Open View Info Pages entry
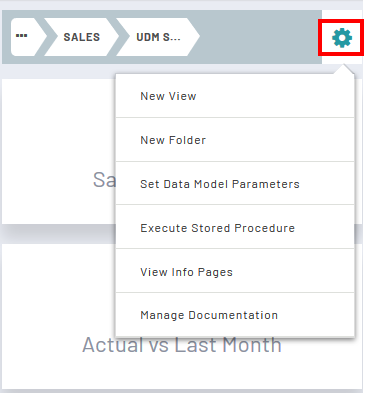The width and height of the screenshot is (376, 393). pos(235,272)
